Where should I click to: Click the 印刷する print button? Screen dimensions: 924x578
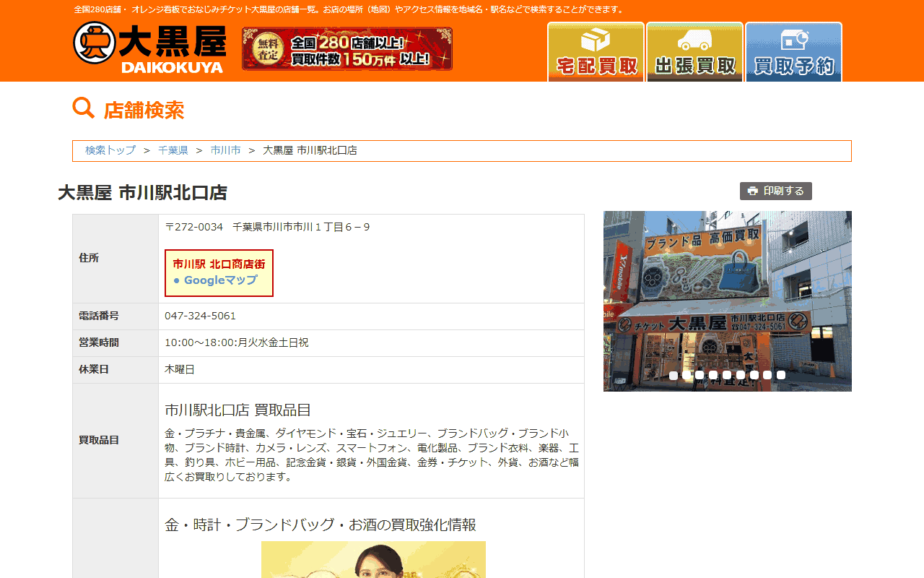tap(776, 191)
